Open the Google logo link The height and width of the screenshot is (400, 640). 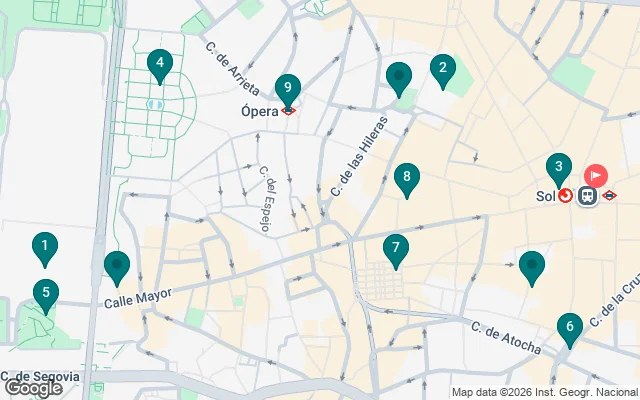point(34,389)
